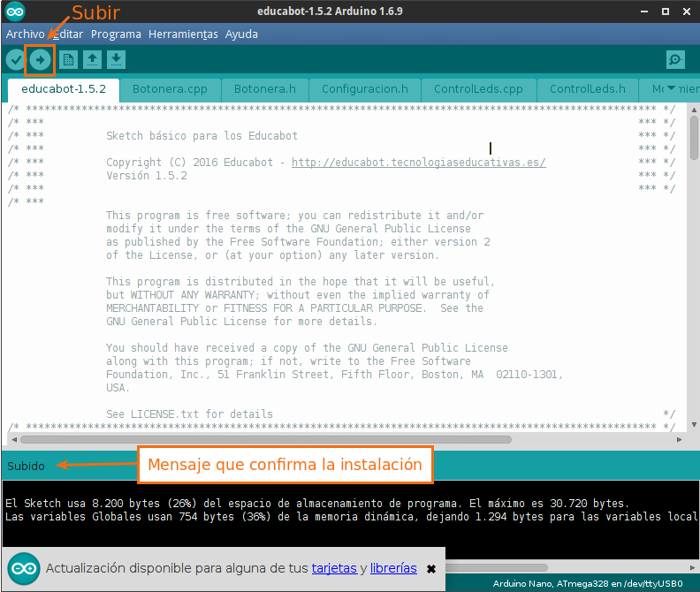Switch to the Configuracion.h tab
Screen dimensions: 700x592
point(365,89)
